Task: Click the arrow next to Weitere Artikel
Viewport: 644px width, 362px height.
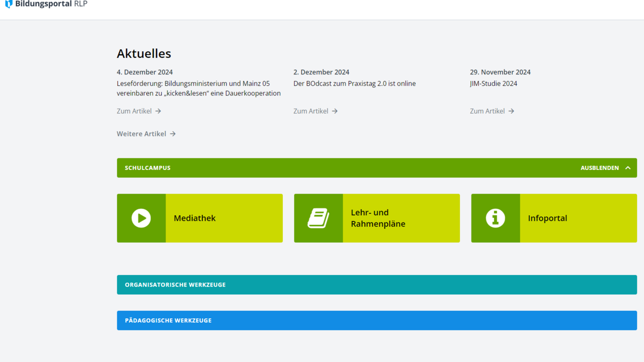Action: point(173,134)
